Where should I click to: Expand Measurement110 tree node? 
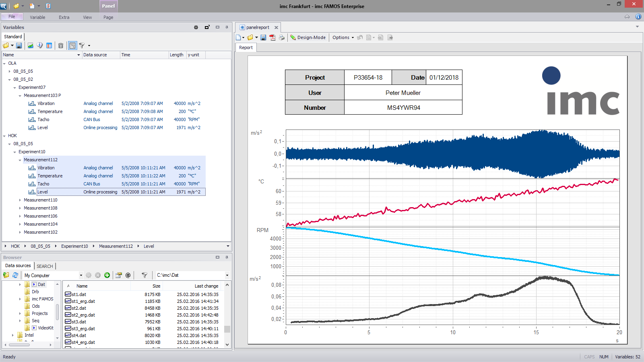coord(20,200)
